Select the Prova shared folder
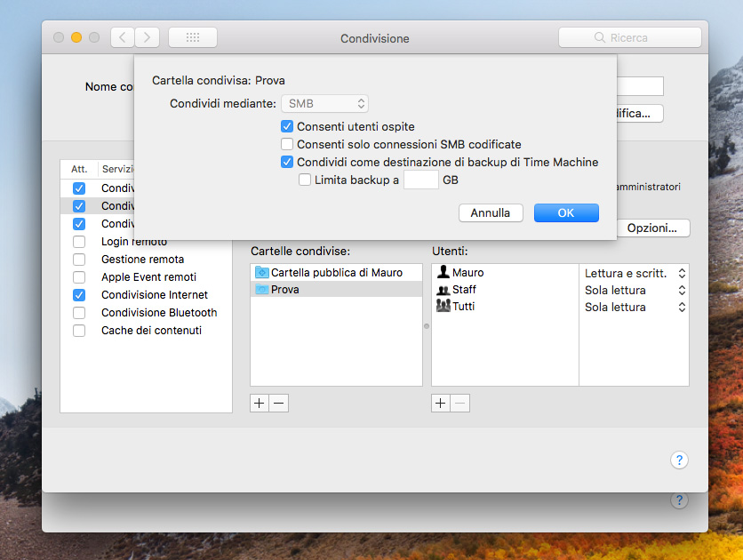743x560 pixels. click(284, 289)
